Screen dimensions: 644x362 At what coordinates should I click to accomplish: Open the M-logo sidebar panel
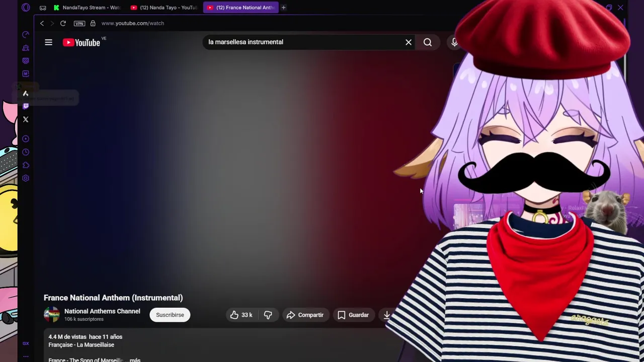(x=26, y=73)
